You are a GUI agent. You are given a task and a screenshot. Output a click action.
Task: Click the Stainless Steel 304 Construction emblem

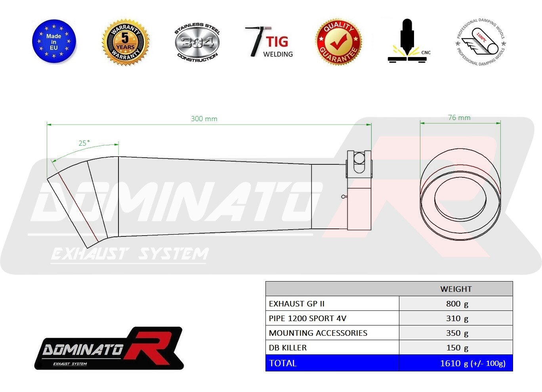pyautogui.click(x=197, y=42)
